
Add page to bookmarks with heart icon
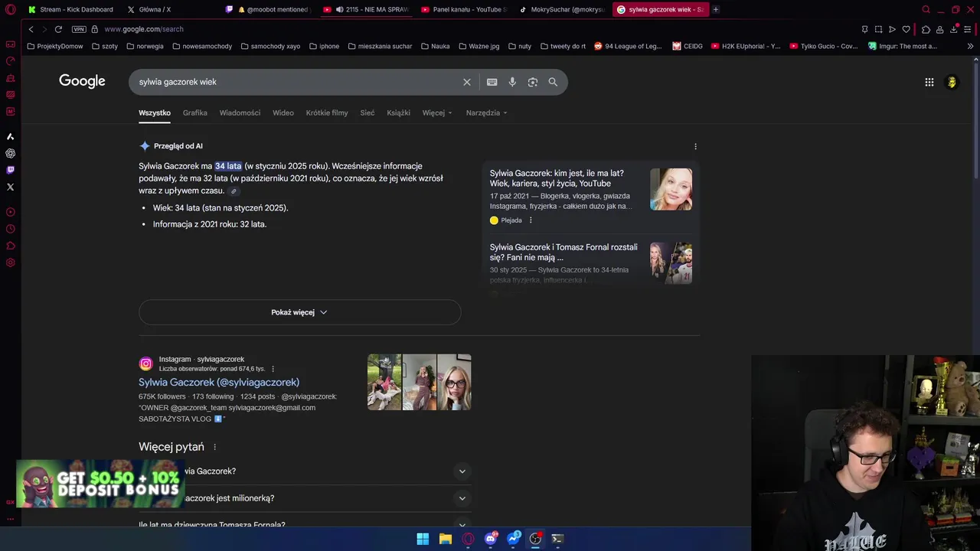[906, 29]
